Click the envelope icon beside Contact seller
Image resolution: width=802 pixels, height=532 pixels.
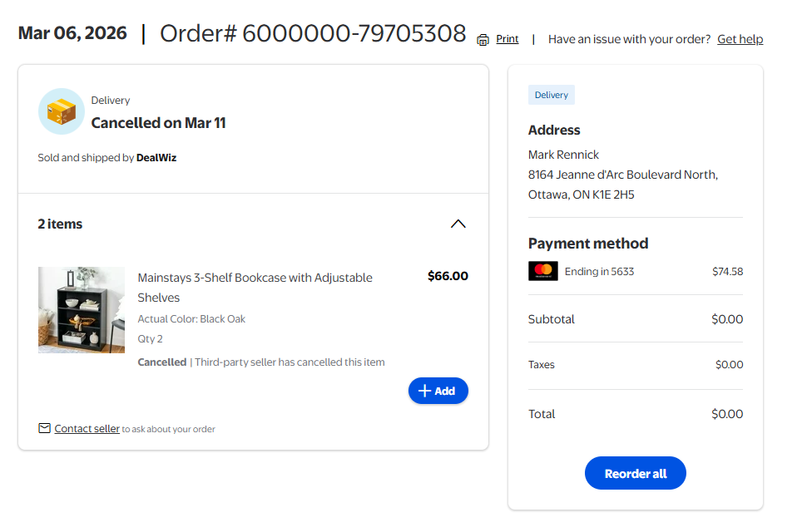point(44,428)
